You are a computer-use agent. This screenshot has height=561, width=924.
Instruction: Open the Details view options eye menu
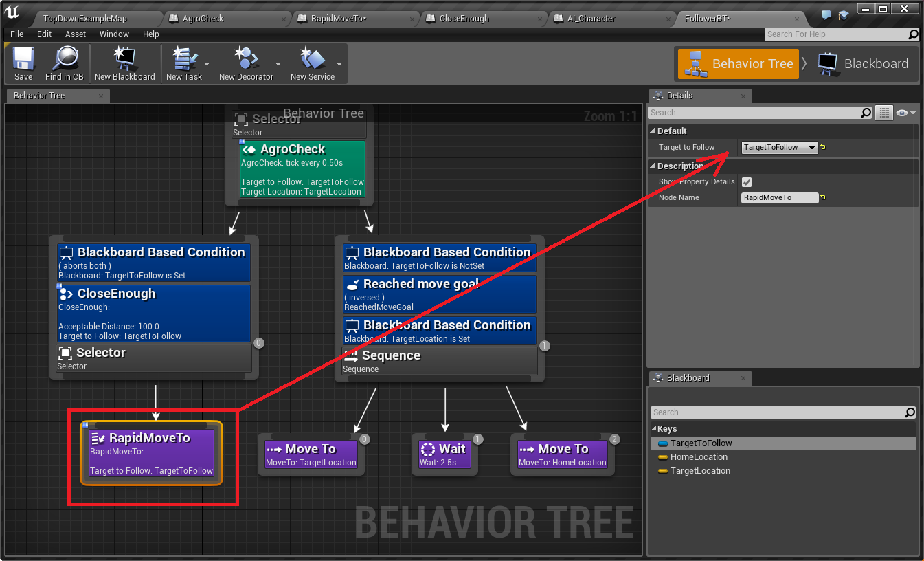coord(905,113)
